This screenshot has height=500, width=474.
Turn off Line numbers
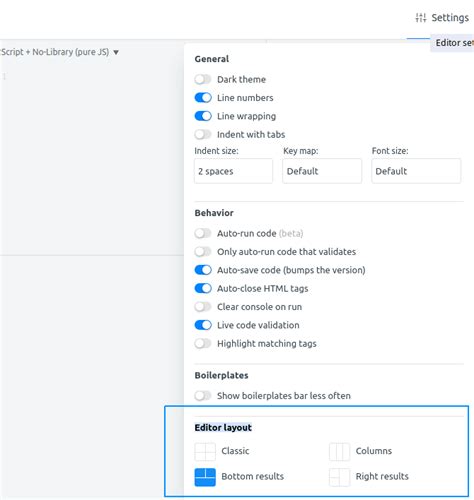[203, 98]
